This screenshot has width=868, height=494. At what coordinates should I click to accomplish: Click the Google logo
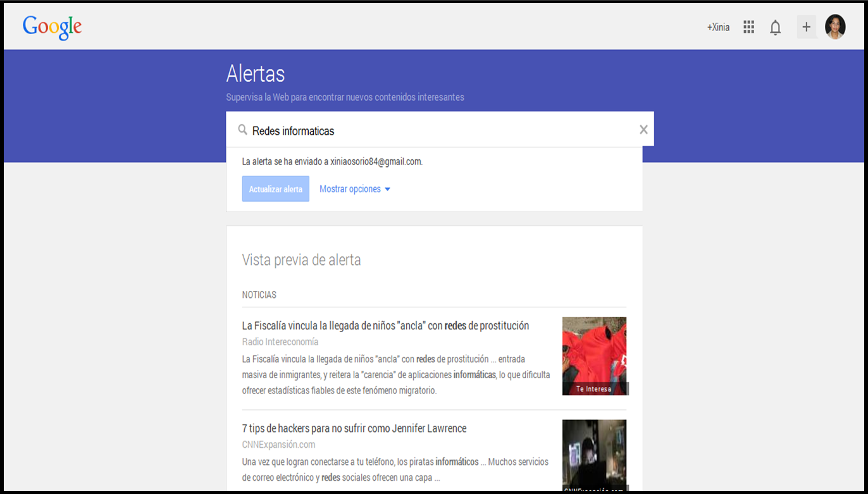coord(52,27)
